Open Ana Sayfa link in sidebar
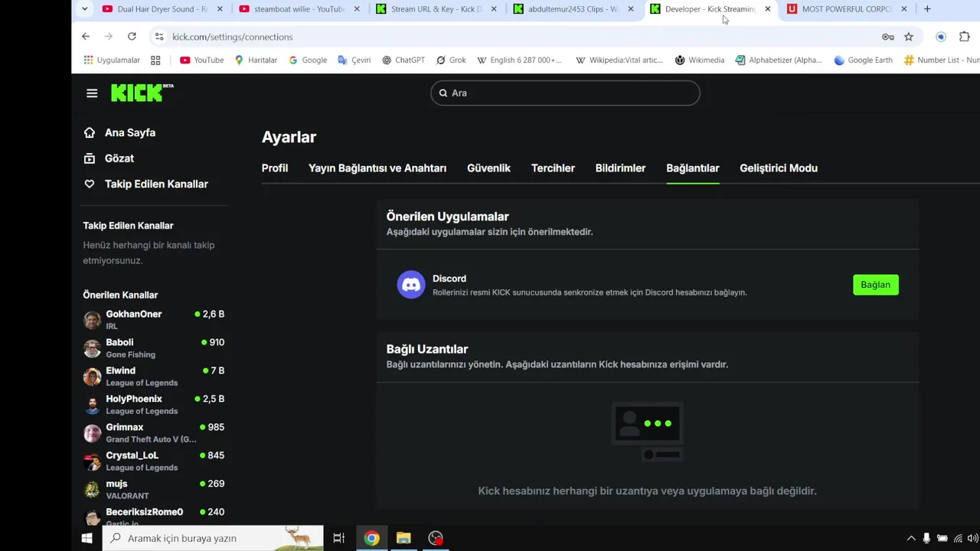This screenshot has height=551, width=980. tap(130, 132)
